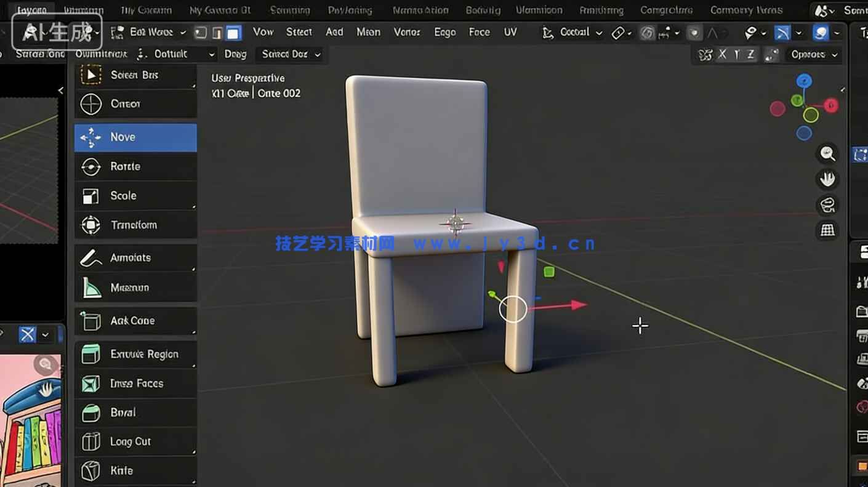Enable face select mode in the header

coord(233,32)
